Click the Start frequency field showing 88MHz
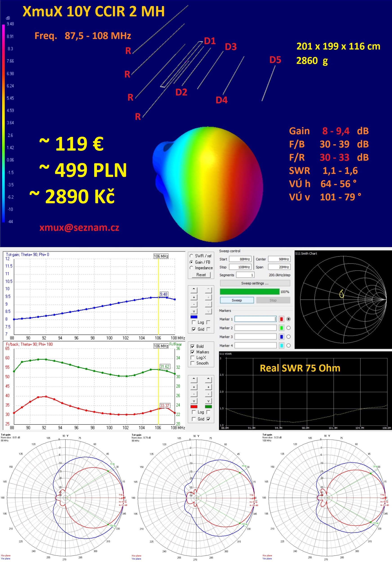392x563 pixels. pos(240,259)
